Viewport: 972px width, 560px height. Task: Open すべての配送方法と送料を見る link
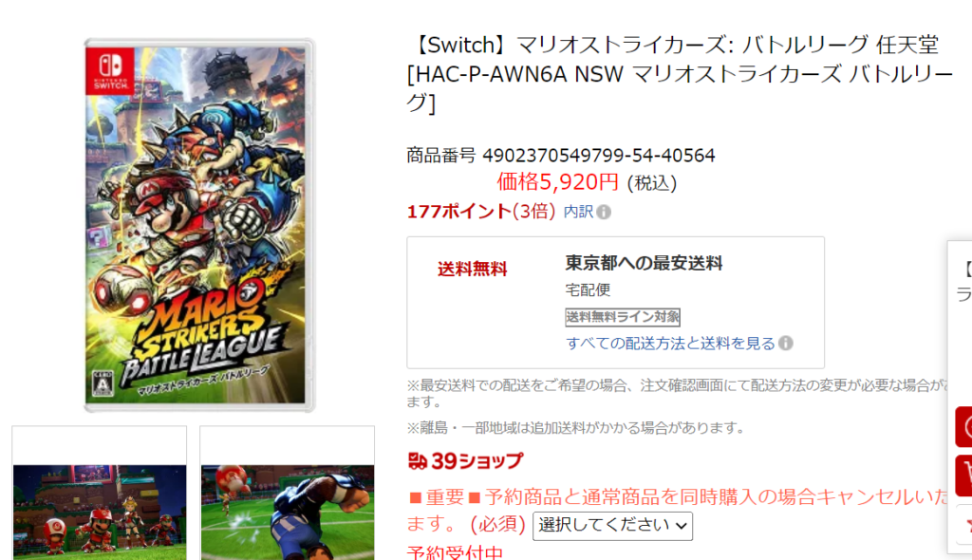pyautogui.click(x=670, y=343)
